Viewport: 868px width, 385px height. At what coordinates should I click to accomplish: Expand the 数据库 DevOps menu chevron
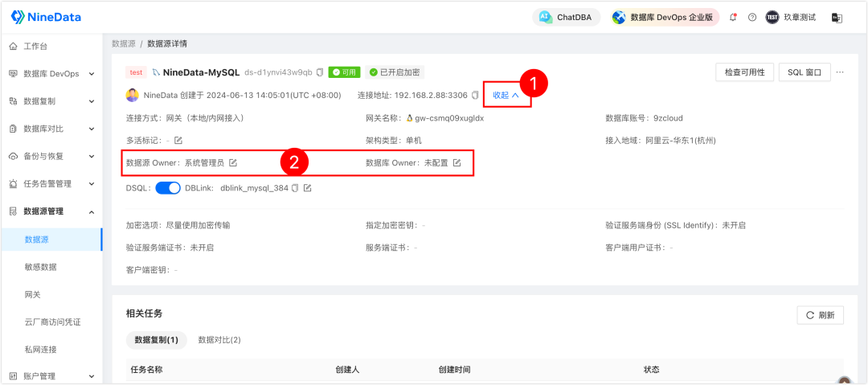[x=92, y=74]
